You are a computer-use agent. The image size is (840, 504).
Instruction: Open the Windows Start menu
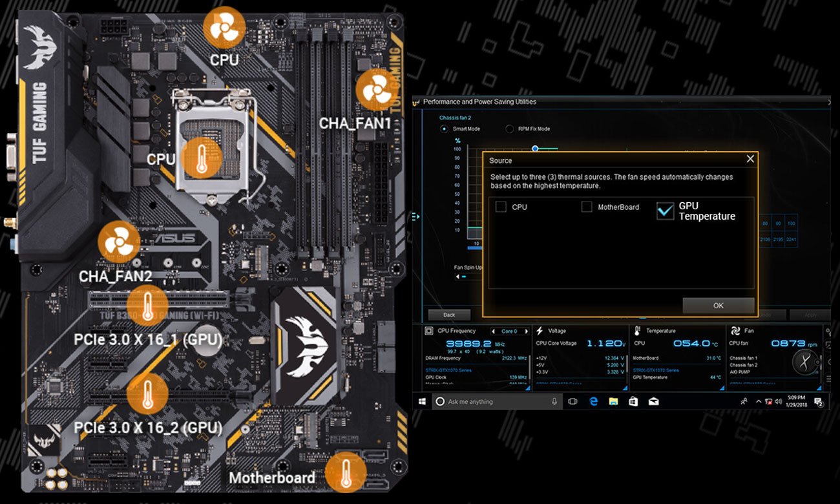click(422, 401)
